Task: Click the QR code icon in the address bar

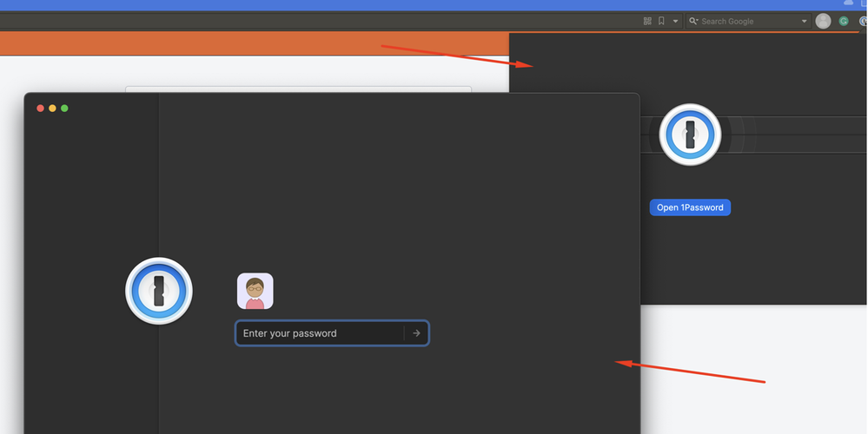Action: tap(647, 21)
